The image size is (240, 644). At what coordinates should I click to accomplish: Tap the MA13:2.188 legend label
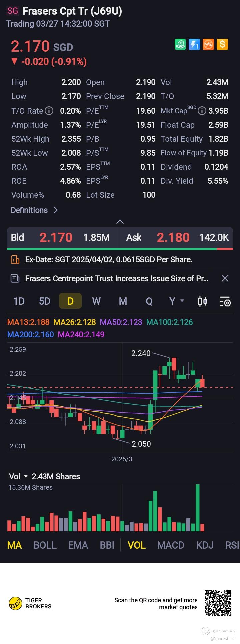(28, 322)
